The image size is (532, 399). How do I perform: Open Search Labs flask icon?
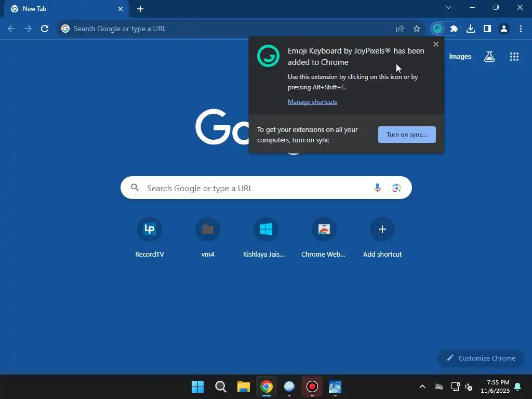(489, 57)
